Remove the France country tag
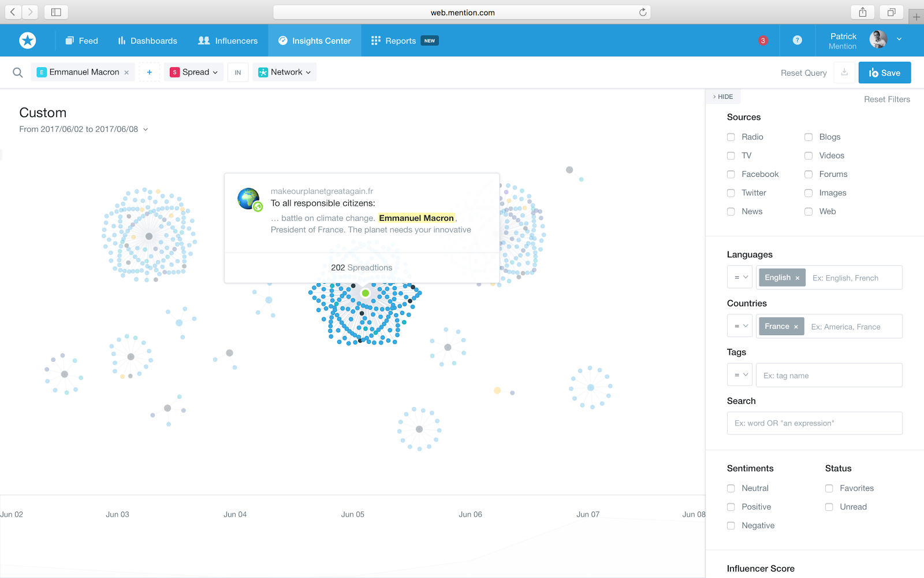Viewport: 924px width, 578px height. click(796, 327)
